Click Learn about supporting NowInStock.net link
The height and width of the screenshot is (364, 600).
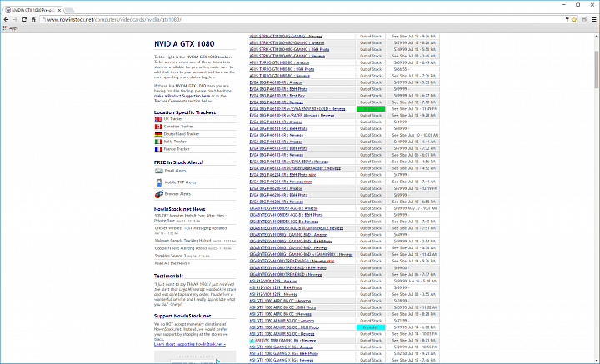tap(190, 345)
